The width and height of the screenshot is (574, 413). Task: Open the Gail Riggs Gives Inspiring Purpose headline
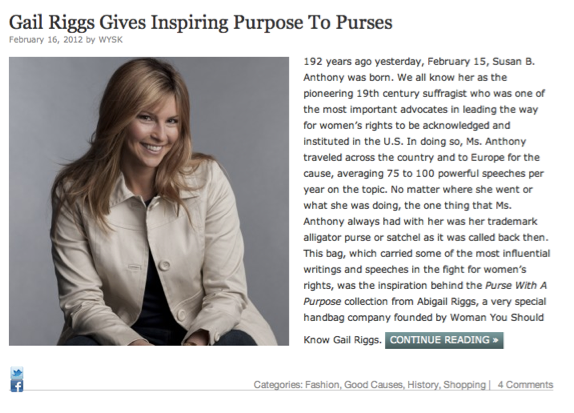201,22
